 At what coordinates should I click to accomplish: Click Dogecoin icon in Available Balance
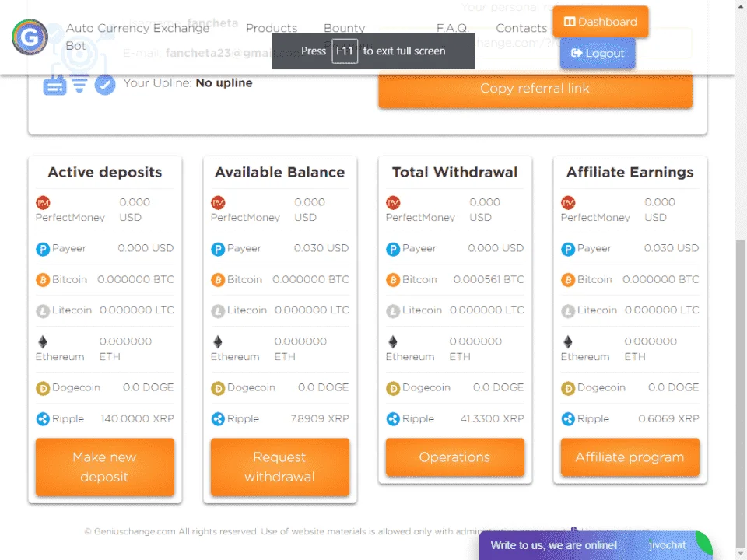point(218,388)
